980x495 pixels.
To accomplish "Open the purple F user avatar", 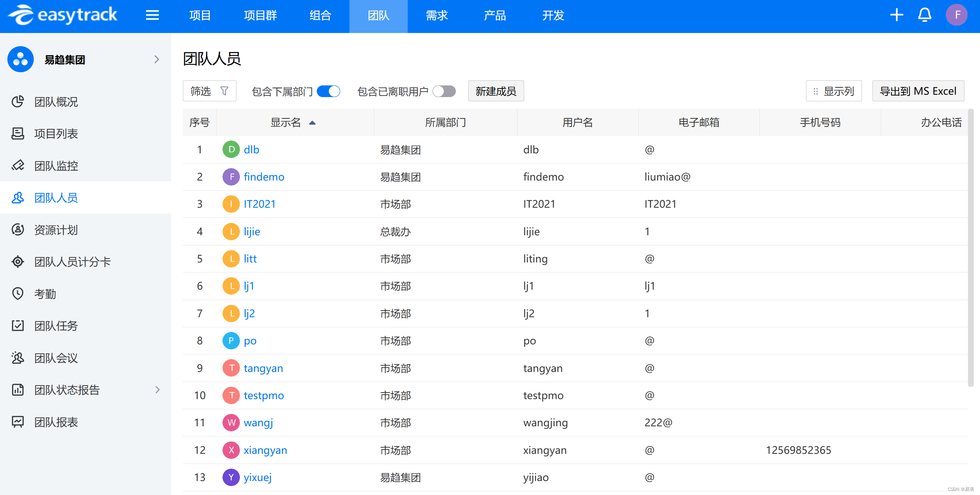I will click(957, 15).
